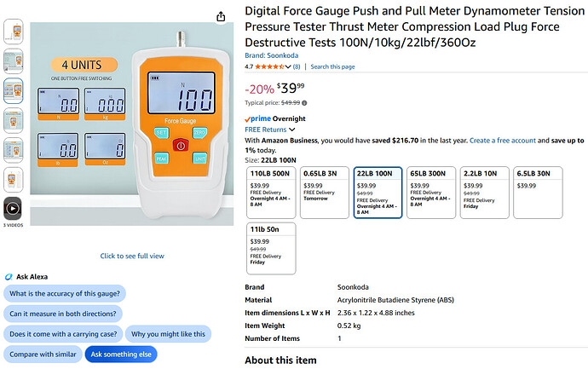Image resolution: width=588 pixels, height=369 pixels.
Task: Choose the 0.65LB 3N size option
Action: click(325, 193)
